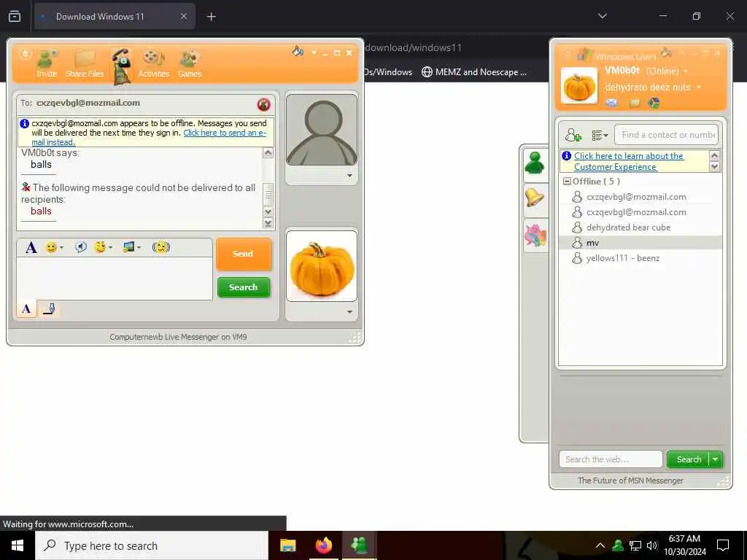The height and width of the screenshot is (560, 747).
Task: Click the contact's grey avatar picture
Action: 322,130
